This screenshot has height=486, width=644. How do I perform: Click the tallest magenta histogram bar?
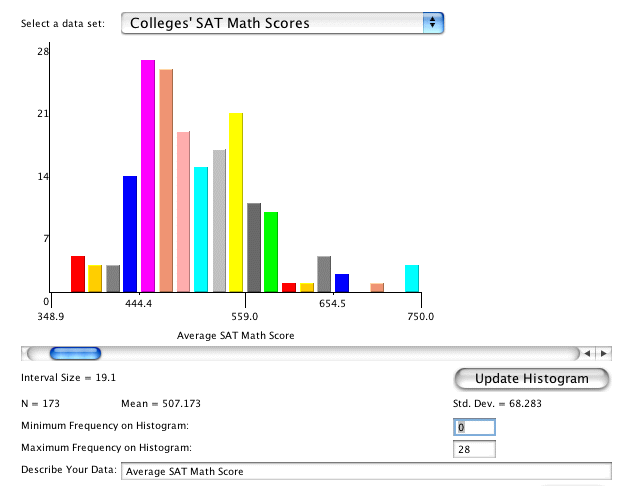[148, 176]
